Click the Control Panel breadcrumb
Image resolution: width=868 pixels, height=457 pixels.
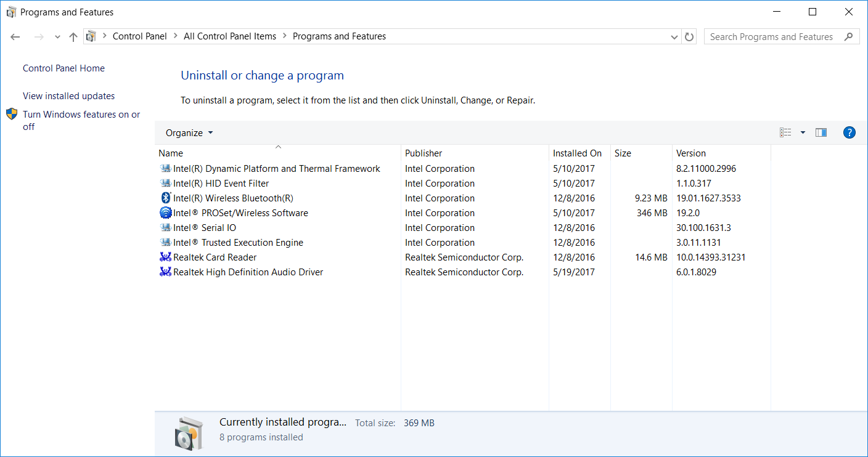coord(140,36)
